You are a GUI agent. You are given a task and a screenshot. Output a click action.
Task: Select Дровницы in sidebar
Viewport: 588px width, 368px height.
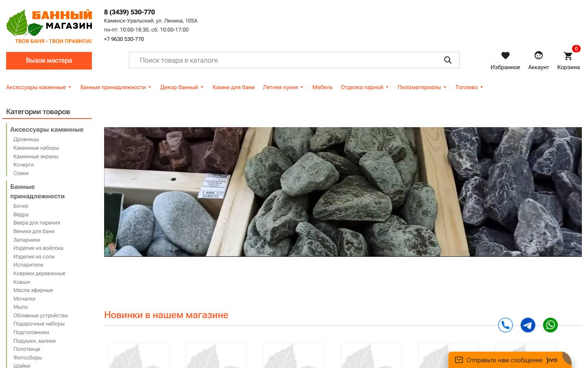pos(26,139)
